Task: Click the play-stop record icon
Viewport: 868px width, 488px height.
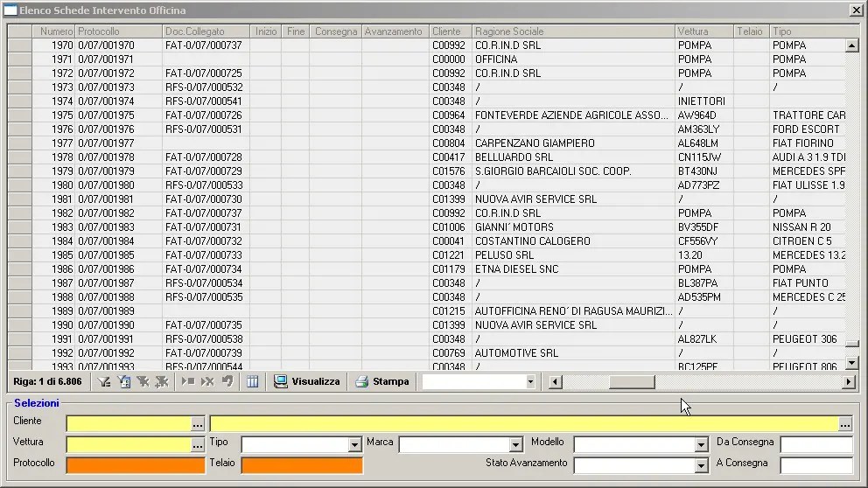Action: [x=188, y=382]
